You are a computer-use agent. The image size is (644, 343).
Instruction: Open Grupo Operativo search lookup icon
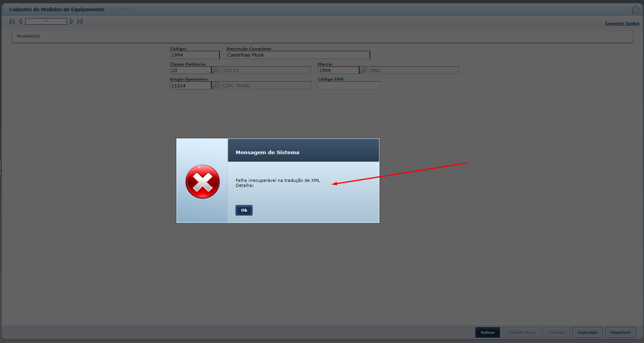216,85
